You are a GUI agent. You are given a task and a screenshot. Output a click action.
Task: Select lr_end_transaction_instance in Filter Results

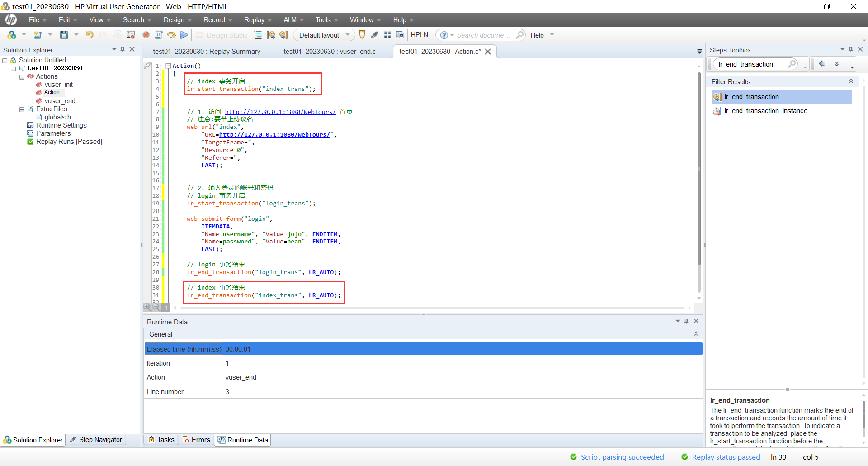point(782,111)
